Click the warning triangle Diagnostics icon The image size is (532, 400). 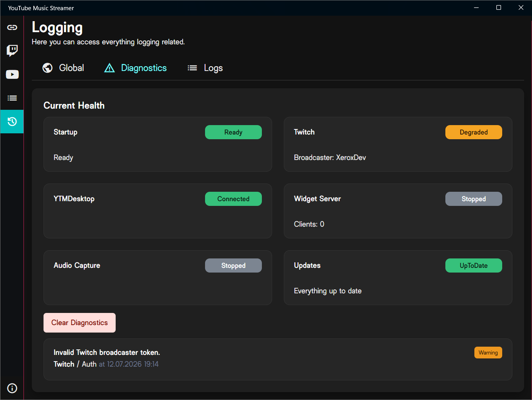coord(109,68)
